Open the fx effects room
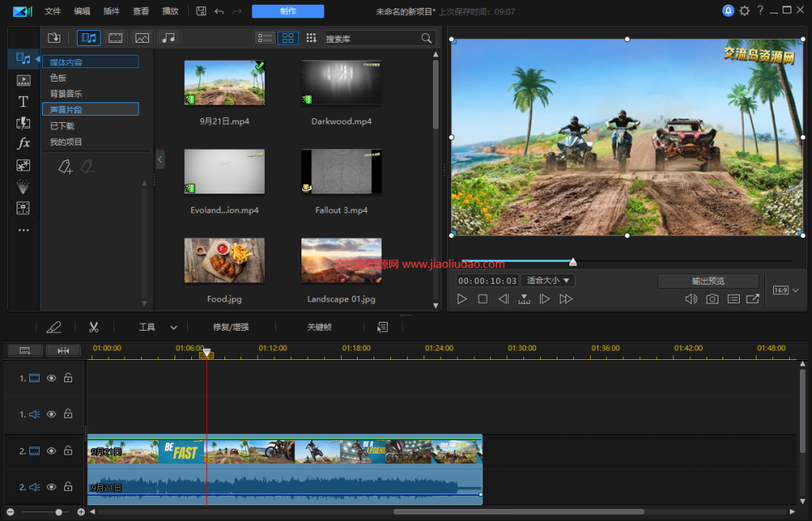The width and height of the screenshot is (812, 521). point(23,144)
